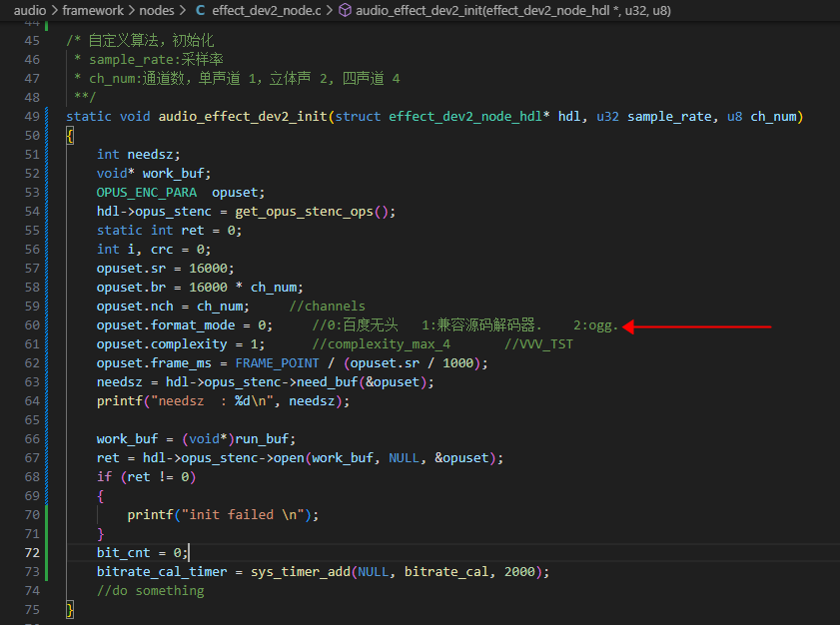Click the "2:ogg." comment text

595,325
